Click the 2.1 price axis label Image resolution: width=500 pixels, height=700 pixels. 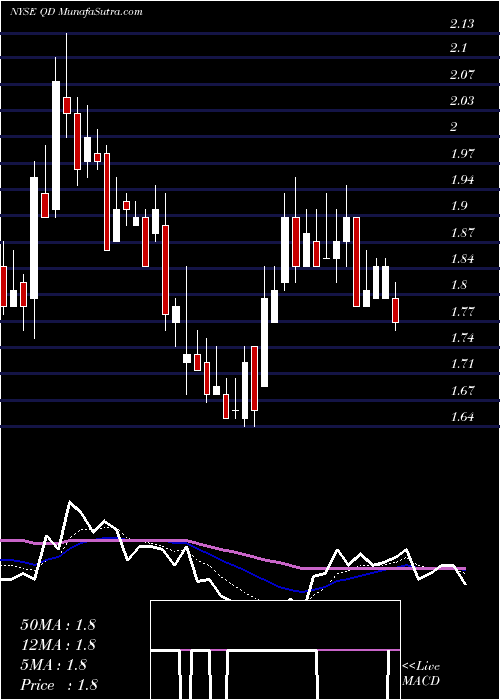tap(458, 48)
